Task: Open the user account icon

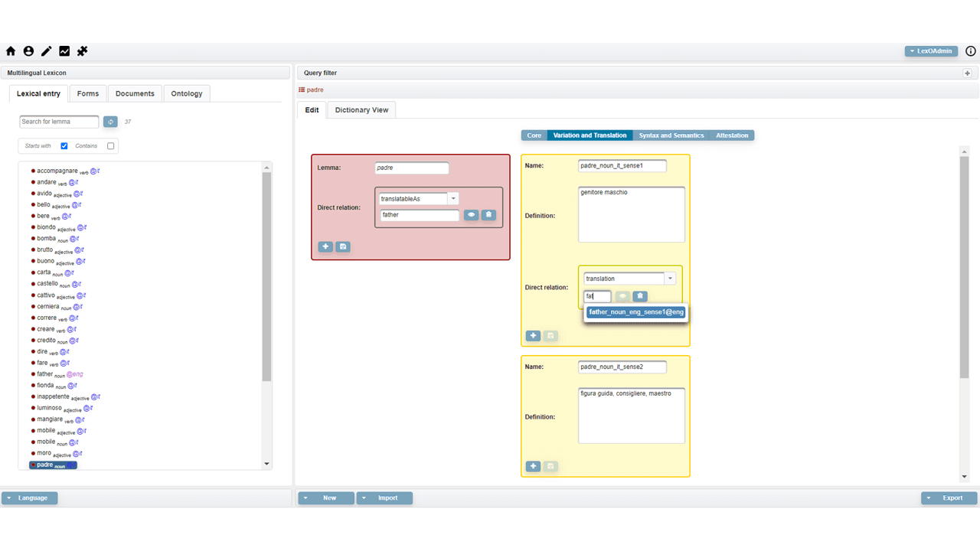Action: point(28,51)
